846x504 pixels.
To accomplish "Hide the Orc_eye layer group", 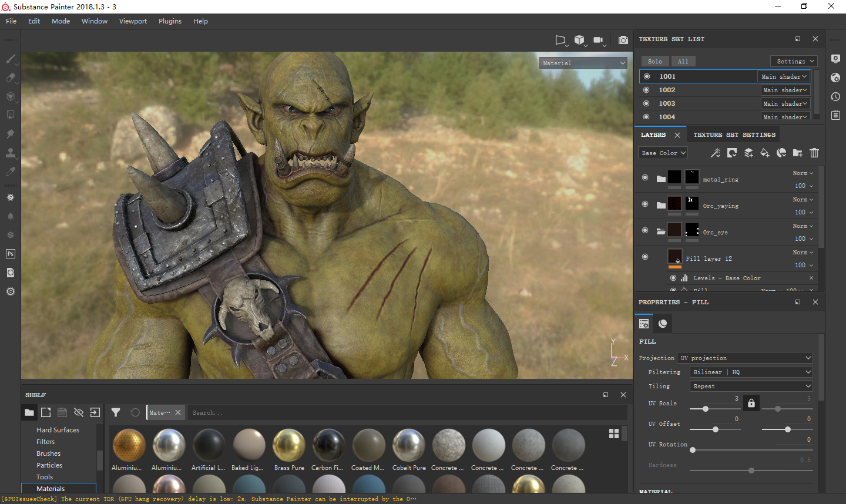I will coord(645,230).
